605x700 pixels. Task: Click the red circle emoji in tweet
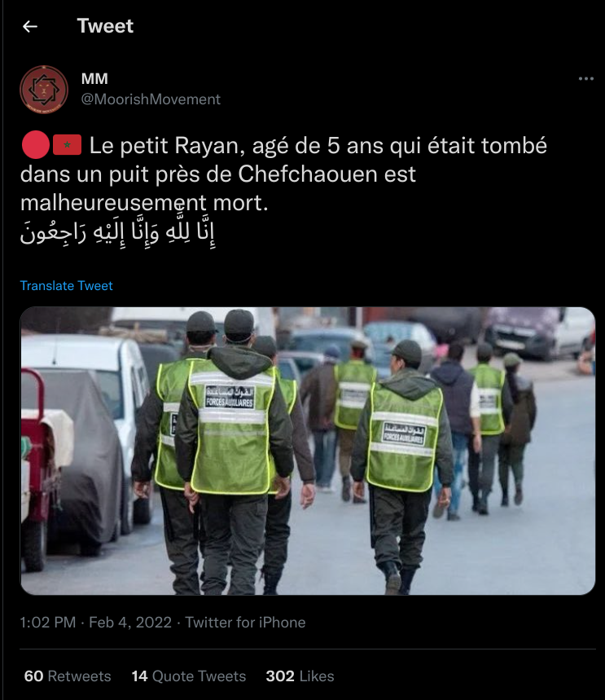click(36, 145)
